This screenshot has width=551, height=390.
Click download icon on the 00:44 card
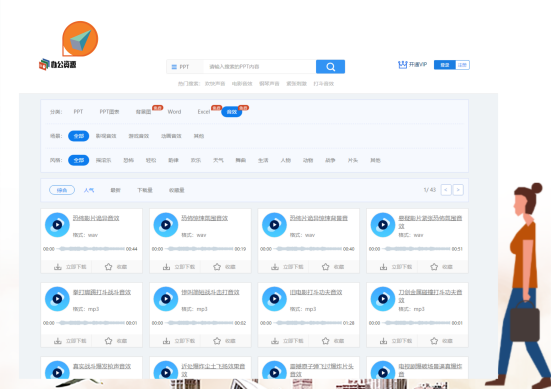pyautogui.click(x=58, y=267)
